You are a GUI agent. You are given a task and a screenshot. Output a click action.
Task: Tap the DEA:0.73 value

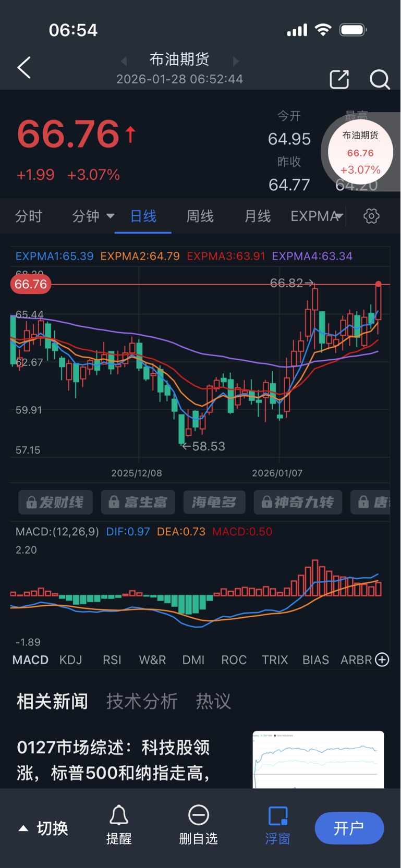[181, 532]
